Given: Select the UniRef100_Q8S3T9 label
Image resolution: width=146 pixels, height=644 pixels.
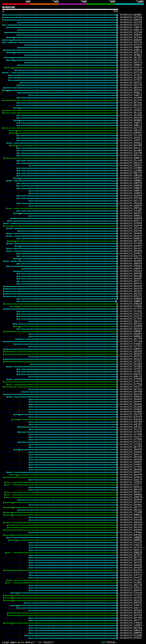Looking at the screenshot, I should [x=131, y=63].
